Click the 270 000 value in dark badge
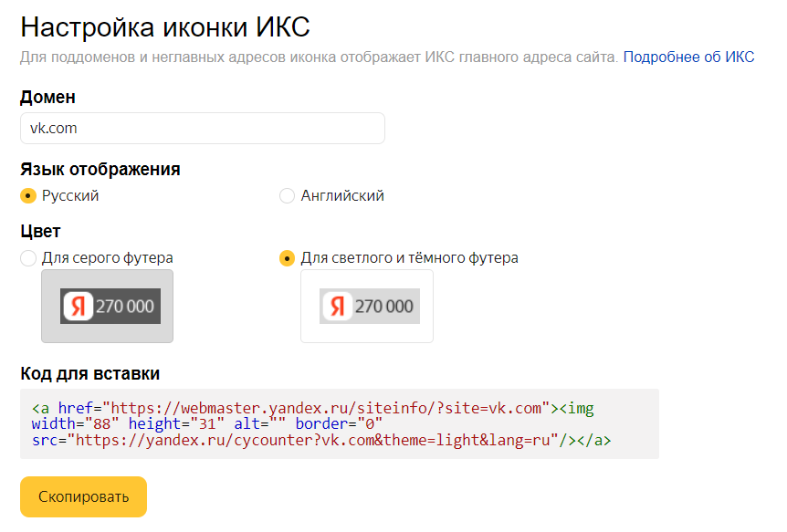Screen dimensions: 787x532 125,307
